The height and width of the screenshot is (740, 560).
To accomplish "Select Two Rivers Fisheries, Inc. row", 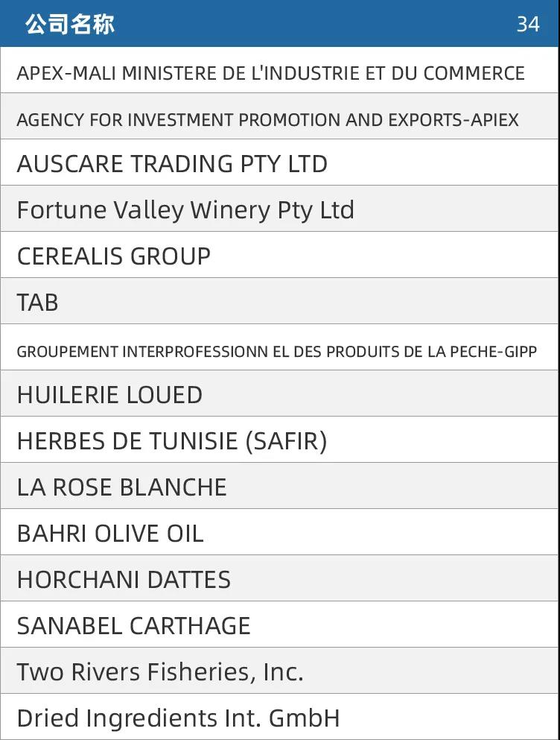I will (x=280, y=671).
